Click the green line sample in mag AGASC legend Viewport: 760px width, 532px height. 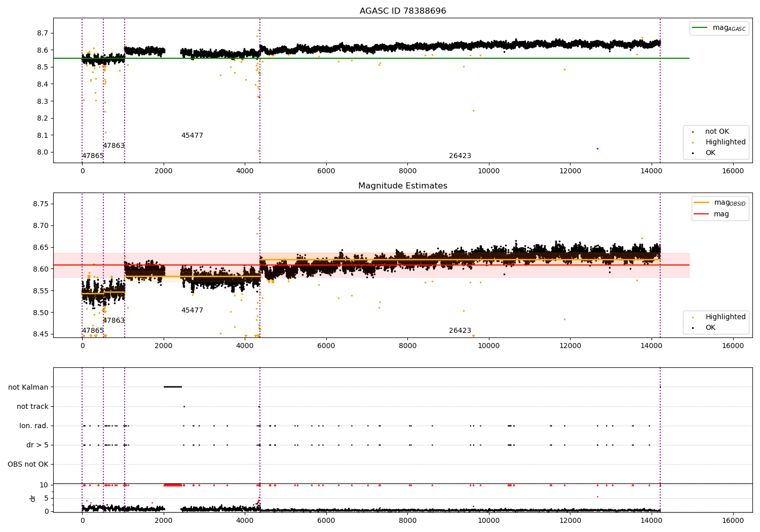[x=700, y=28]
